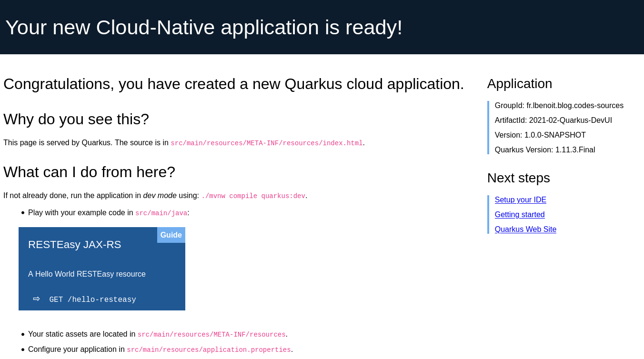This screenshot has width=644, height=359.
Task: Click the Quarkus Version 1.11.3.Final line
Action: [x=545, y=150]
